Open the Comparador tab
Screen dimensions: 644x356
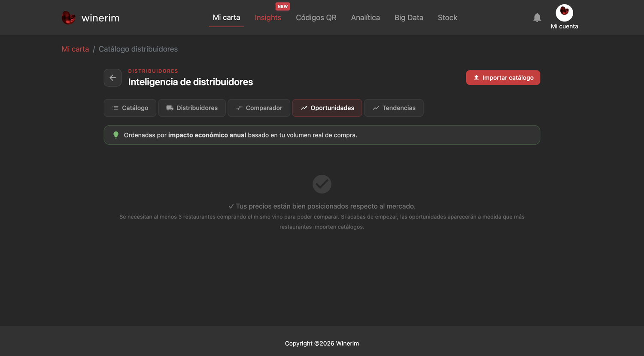(x=259, y=108)
